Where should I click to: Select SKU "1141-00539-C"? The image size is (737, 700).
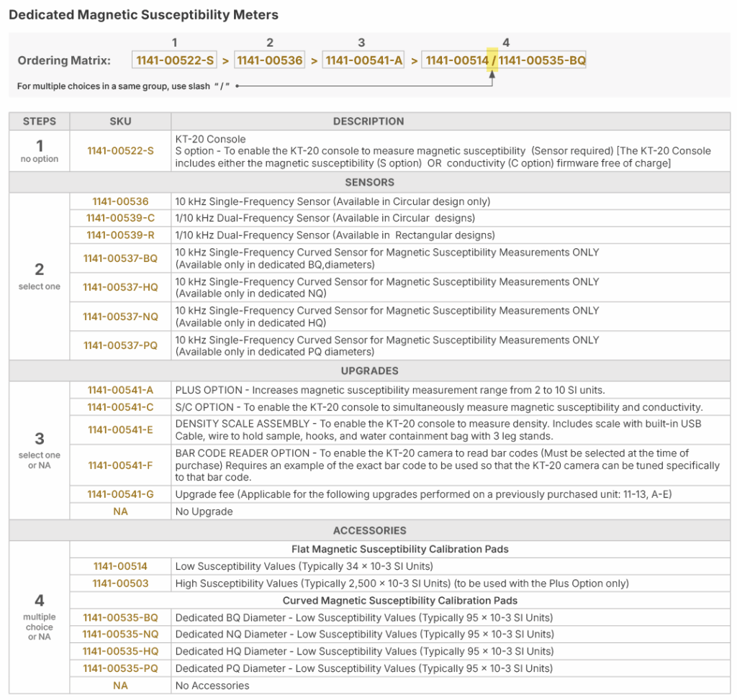point(120,218)
